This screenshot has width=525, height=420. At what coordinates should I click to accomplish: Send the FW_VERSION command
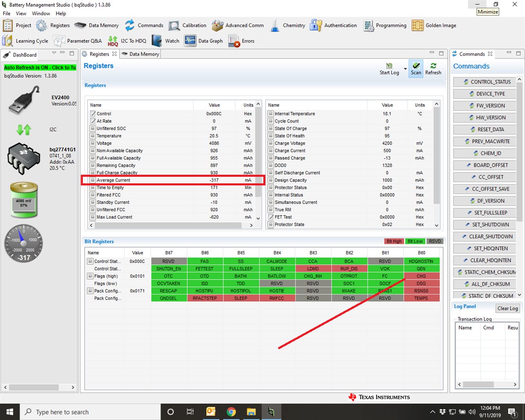(485, 106)
